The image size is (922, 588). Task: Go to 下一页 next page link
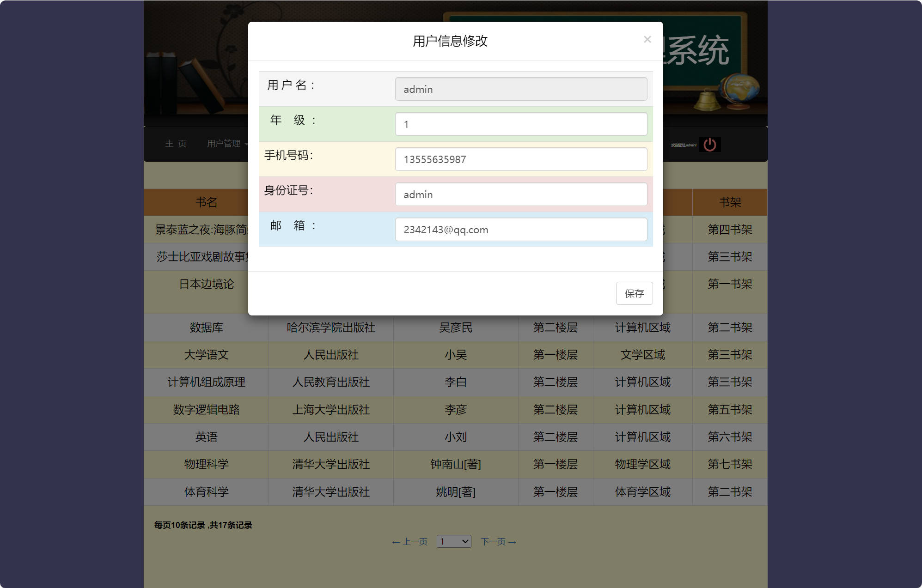498,541
